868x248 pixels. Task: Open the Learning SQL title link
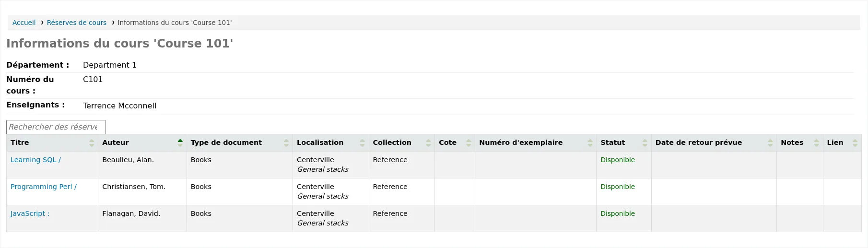[35, 160]
